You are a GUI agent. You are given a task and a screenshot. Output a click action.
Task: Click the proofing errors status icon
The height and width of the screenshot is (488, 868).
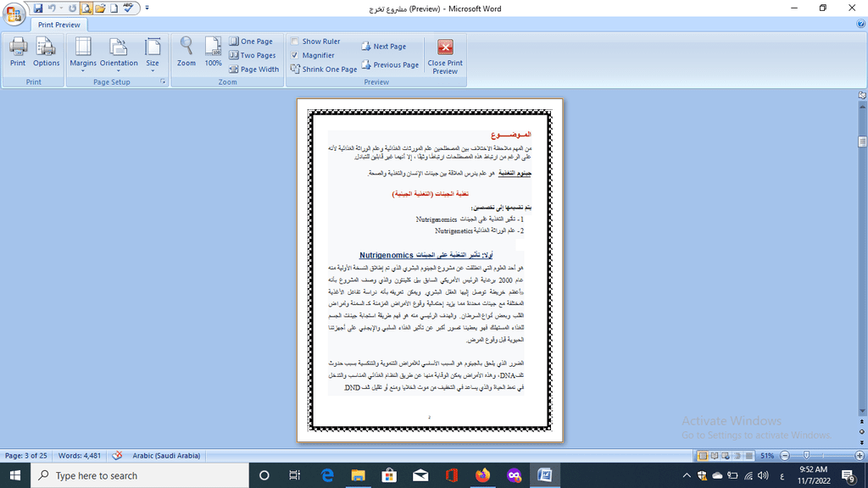click(x=117, y=455)
